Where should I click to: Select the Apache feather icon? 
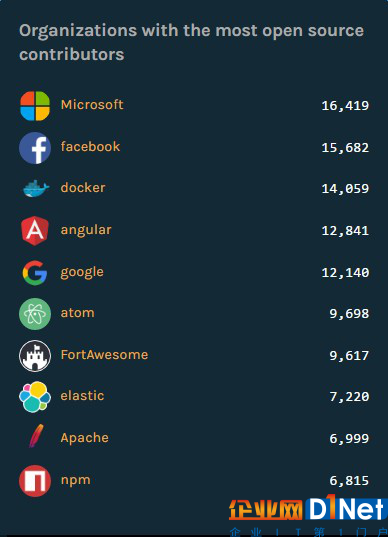[x=36, y=436]
